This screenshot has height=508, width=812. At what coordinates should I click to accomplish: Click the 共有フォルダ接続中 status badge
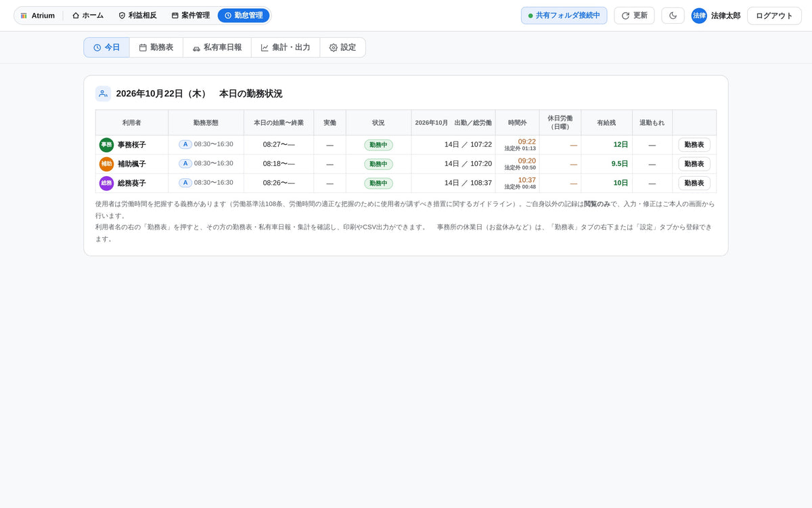point(564,16)
